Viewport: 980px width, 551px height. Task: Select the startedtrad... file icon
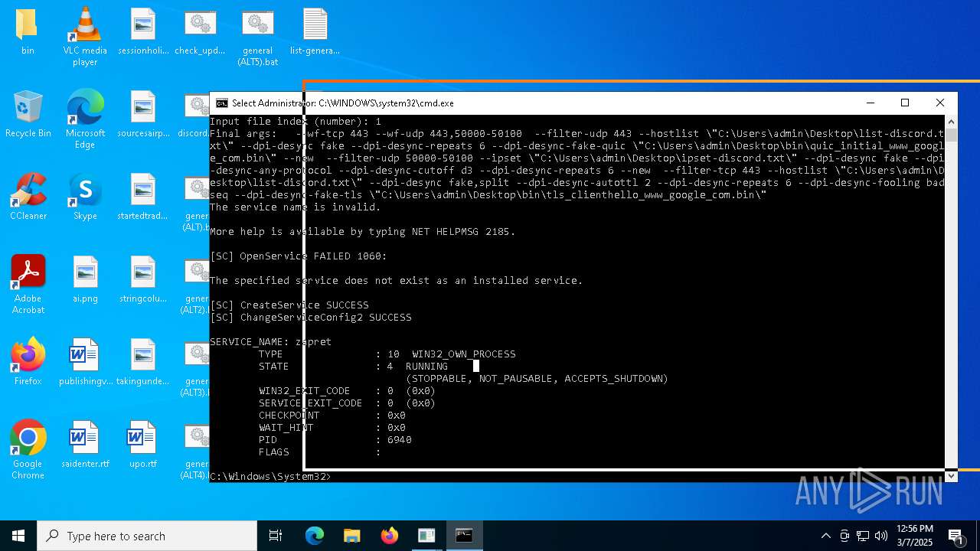[143, 196]
